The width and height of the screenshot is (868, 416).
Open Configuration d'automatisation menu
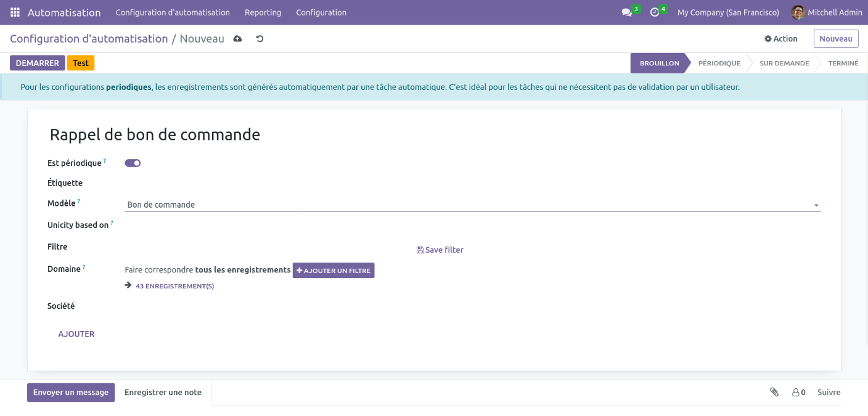coord(173,12)
